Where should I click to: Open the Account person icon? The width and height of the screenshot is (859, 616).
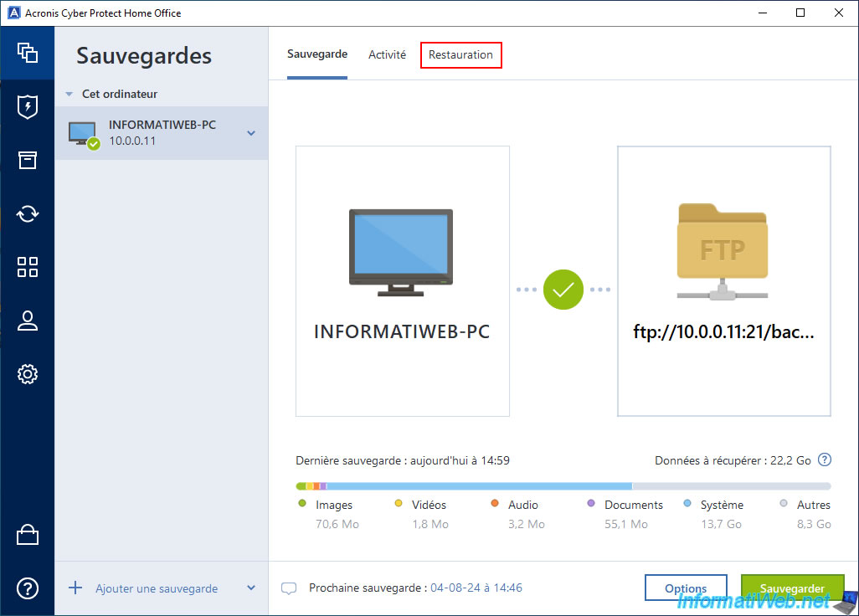coord(28,321)
